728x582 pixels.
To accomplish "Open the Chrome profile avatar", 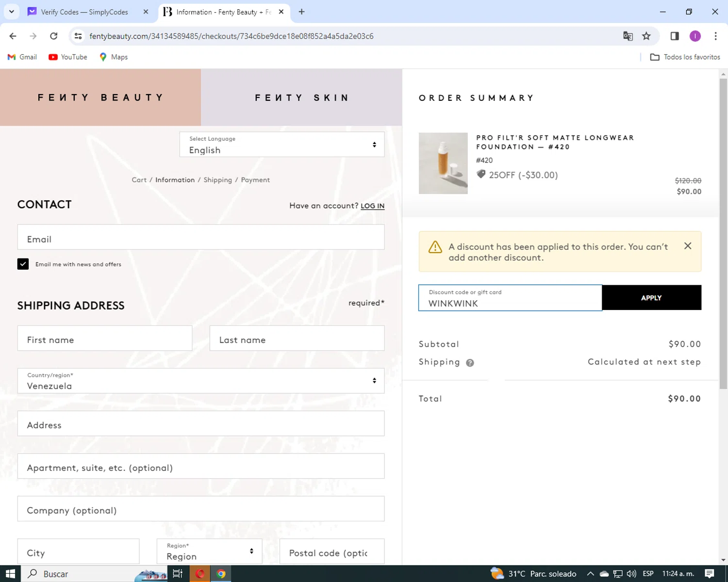I will (x=695, y=36).
